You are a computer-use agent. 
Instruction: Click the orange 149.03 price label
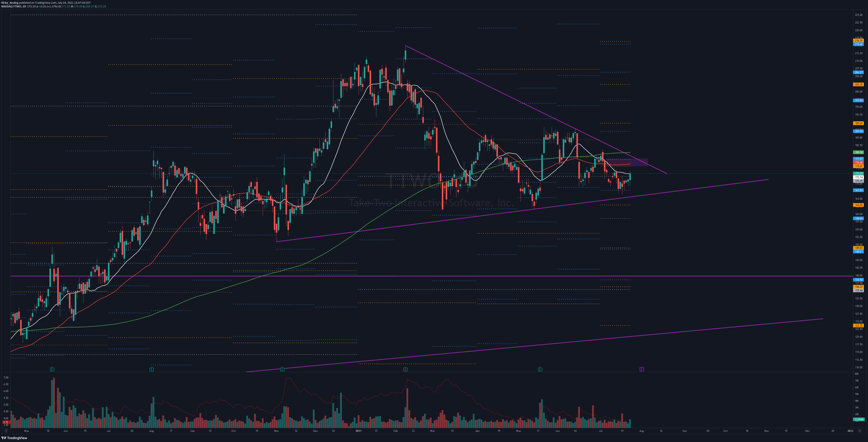pyautogui.click(x=858, y=248)
